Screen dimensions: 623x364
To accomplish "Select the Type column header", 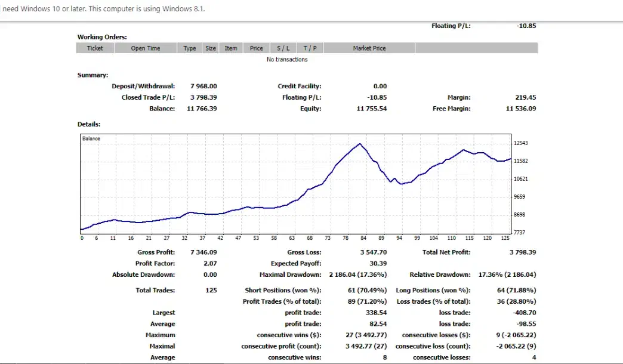I will 190,48.
